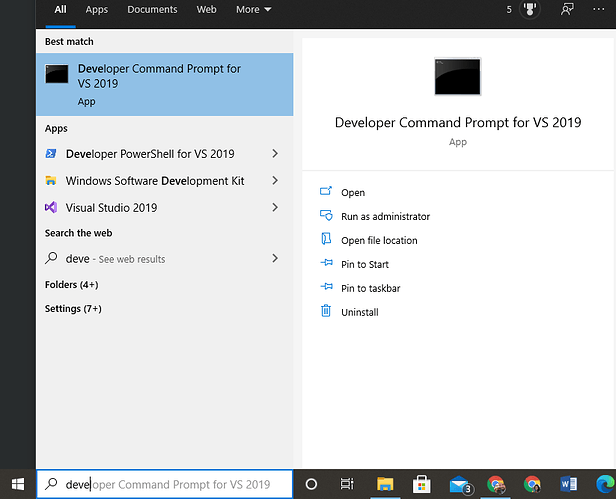This screenshot has width=616, height=499.
Task: Expand Windows Software Development Kit chevron
Action: (275, 181)
